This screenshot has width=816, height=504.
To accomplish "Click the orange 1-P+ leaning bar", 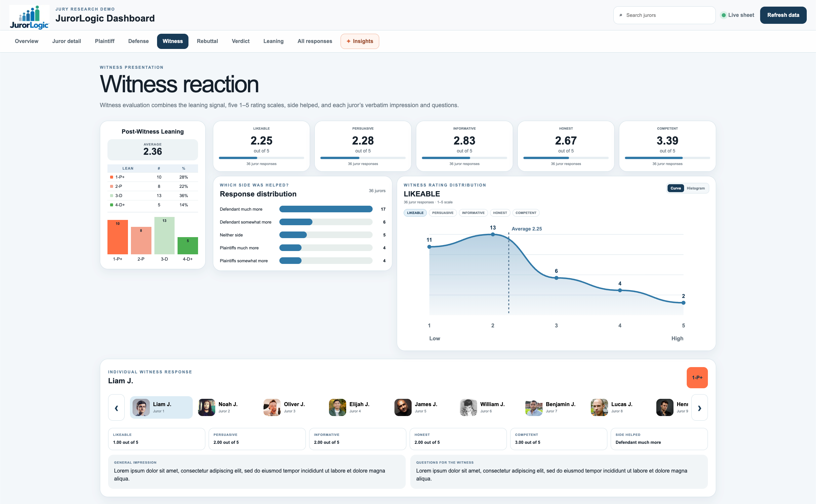I will click(x=118, y=237).
